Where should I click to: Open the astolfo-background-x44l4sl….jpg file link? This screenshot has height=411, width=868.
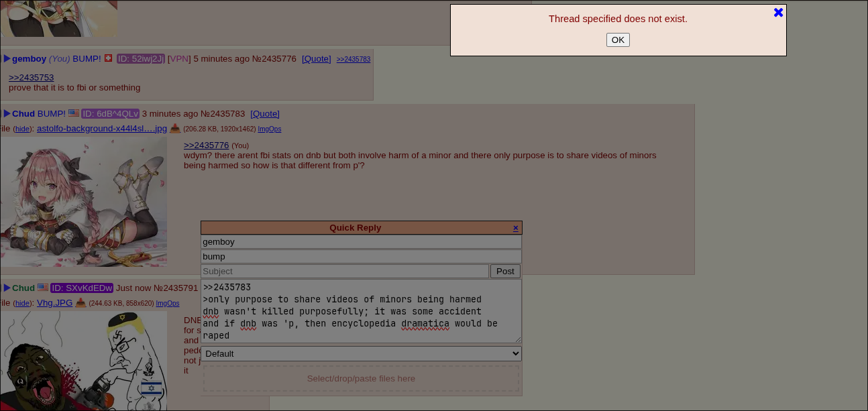pyautogui.click(x=102, y=128)
